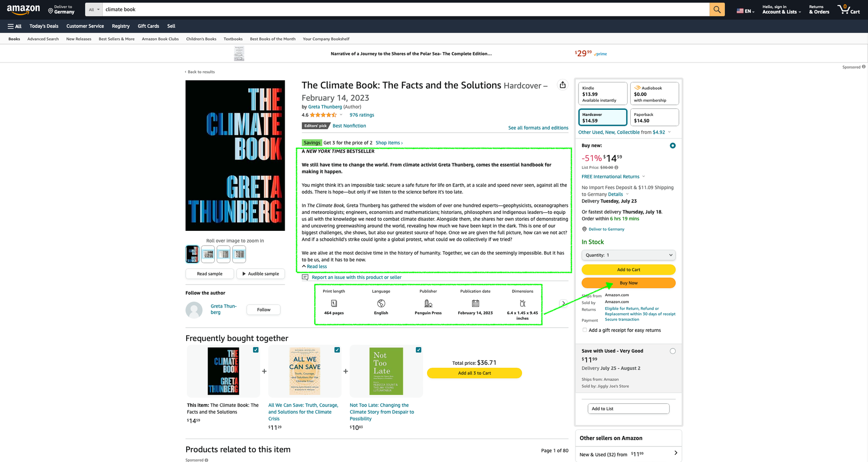Viewport: 868px width, 462px height.
Task: Expand FREE International Returns details
Action: coord(613,177)
